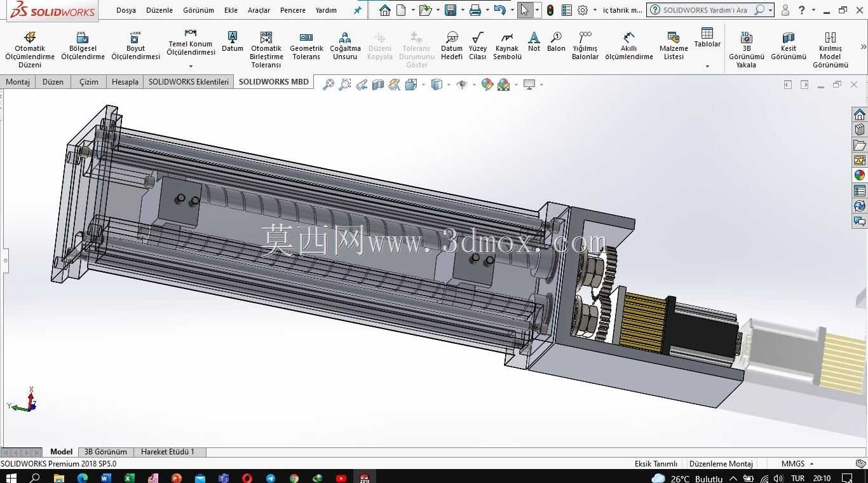Expand the ribbon overflow chevron
The height and width of the screenshot is (483, 868).
pos(863,46)
